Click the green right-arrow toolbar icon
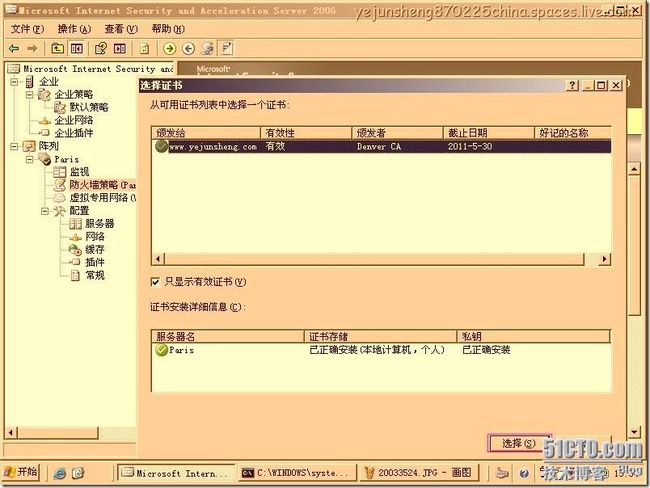 [x=169, y=49]
